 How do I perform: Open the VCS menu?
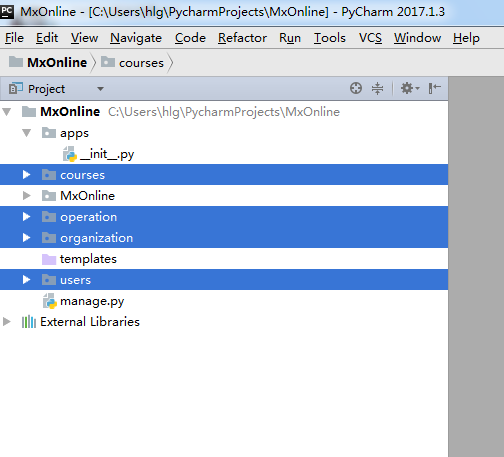click(370, 38)
